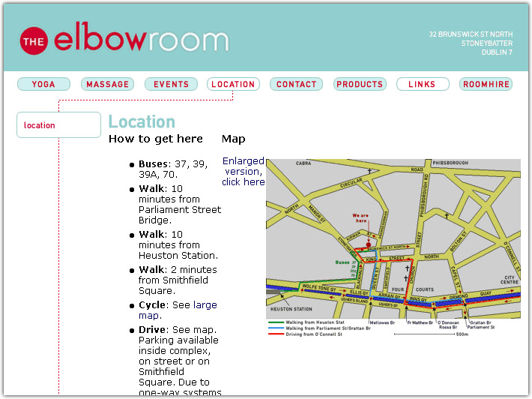Browse the Products section
Screen dimensions: 532x399
360,84
